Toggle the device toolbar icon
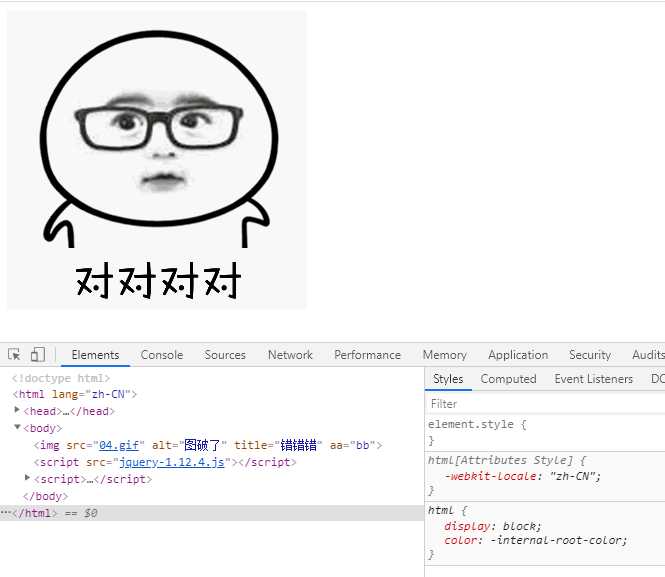Screen dimensions: 665x577 (x=38, y=354)
